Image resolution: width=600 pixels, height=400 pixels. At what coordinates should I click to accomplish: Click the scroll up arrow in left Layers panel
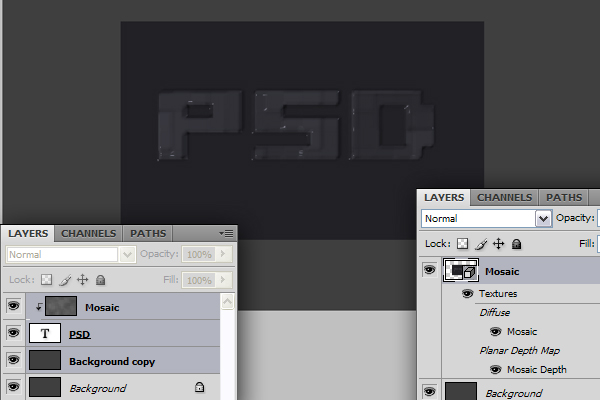[227, 302]
